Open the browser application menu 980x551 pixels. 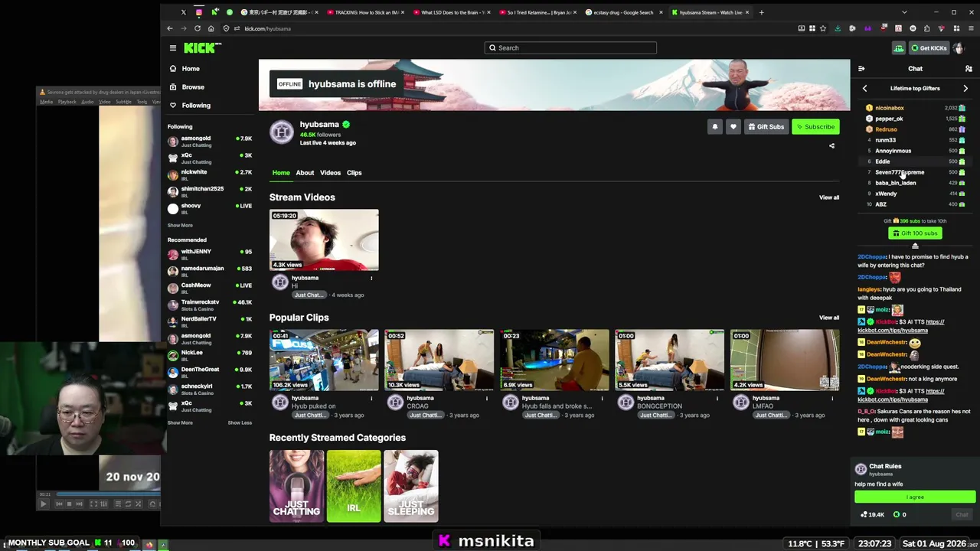pos(971,28)
